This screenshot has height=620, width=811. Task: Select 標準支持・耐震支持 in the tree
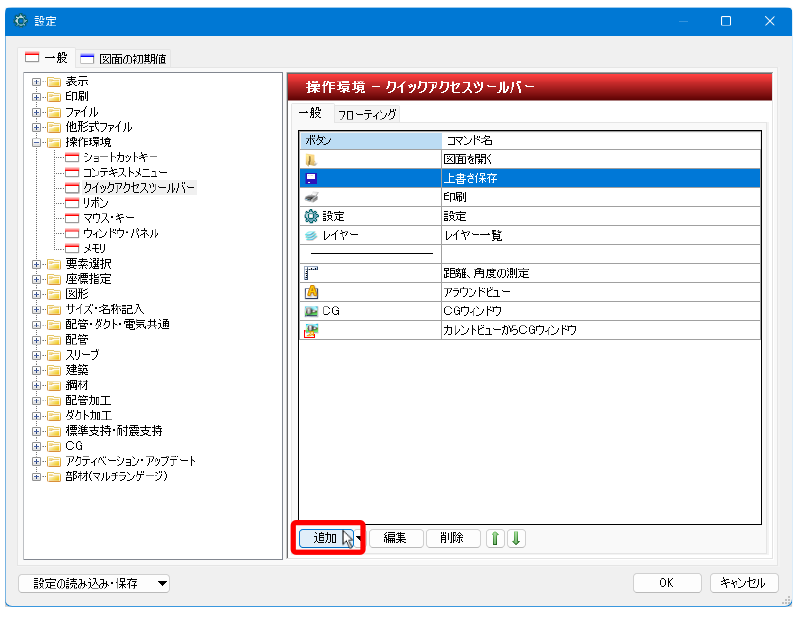(114, 431)
